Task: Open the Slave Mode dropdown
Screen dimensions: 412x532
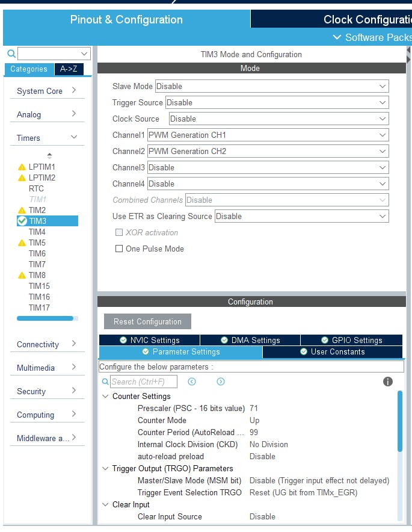Action: pos(272,86)
